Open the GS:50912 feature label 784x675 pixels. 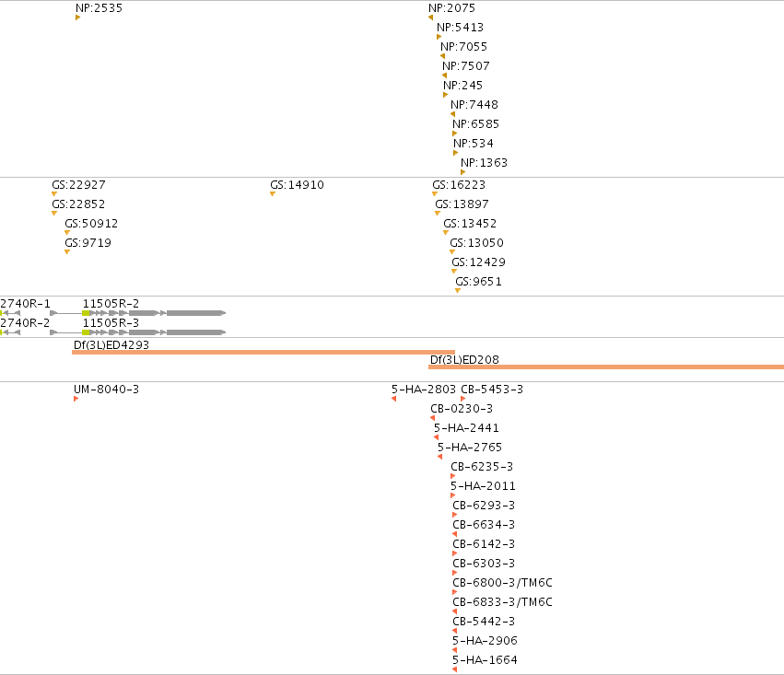91,224
